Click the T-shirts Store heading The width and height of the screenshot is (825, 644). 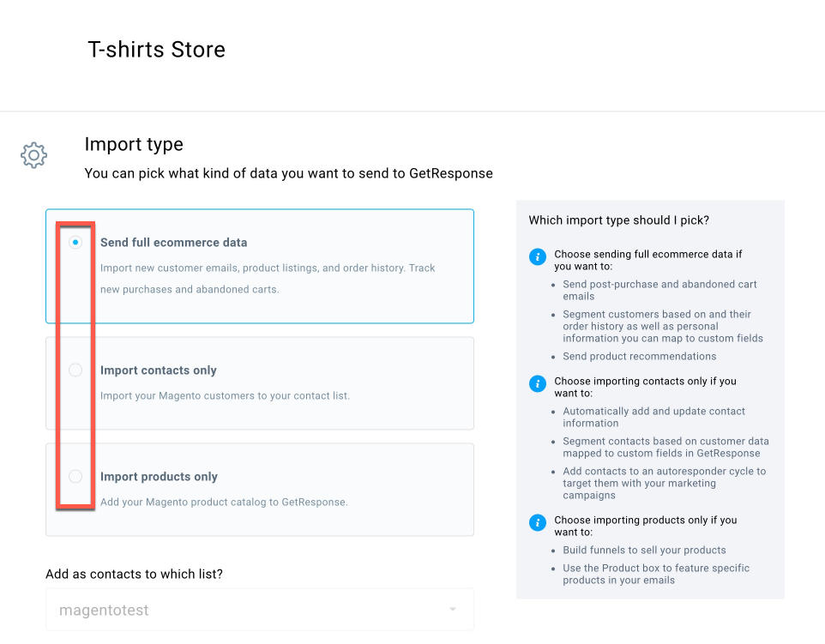[x=156, y=50]
